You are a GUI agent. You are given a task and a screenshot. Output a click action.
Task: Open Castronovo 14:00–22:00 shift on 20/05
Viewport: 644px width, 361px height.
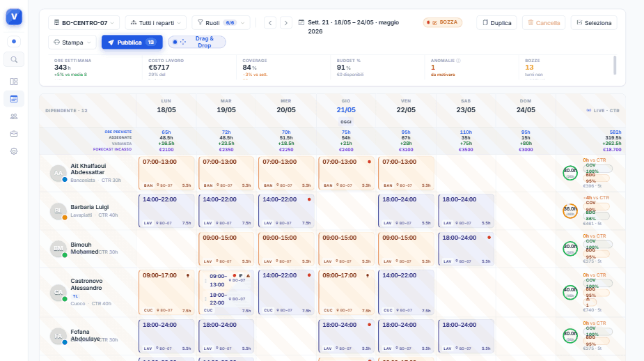[286, 292]
